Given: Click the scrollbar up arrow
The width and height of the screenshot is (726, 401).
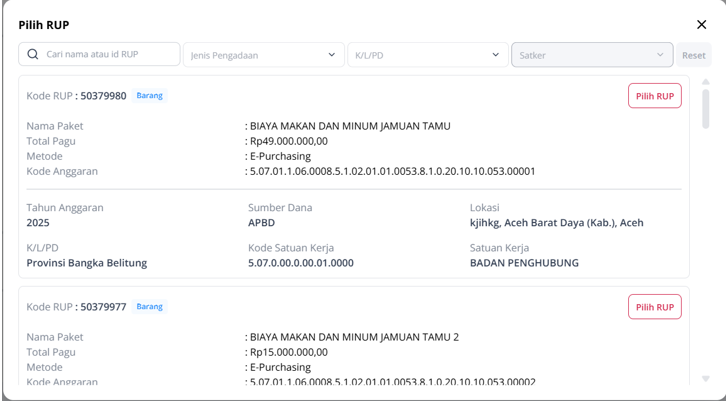Looking at the screenshot, I should tap(706, 82).
